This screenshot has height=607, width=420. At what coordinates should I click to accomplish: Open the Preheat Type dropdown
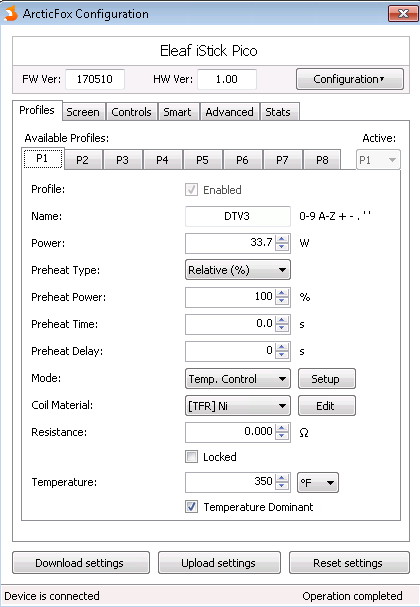point(238,270)
